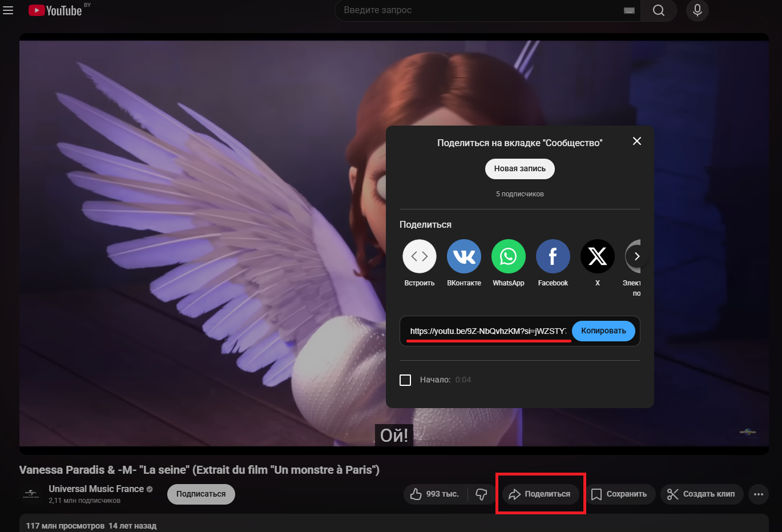782x532 pixels.
Task: Click the magnifier search button
Action: click(659, 10)
